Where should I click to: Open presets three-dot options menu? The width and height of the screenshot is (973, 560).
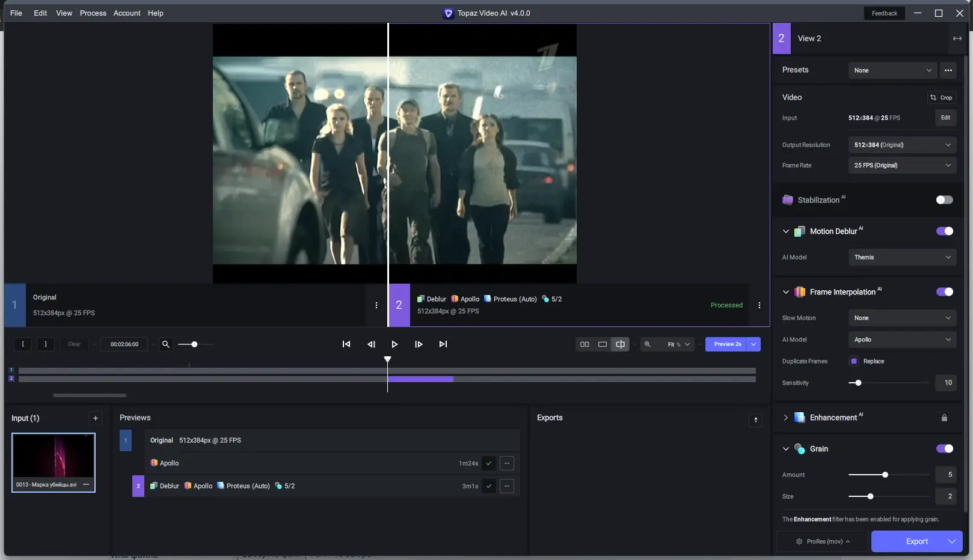[948, 70]
